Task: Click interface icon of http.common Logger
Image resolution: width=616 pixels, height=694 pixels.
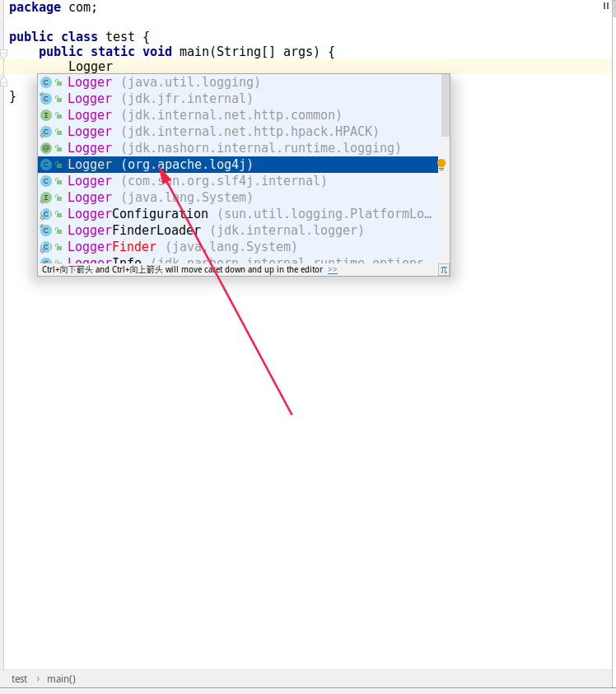Action: 46,115
